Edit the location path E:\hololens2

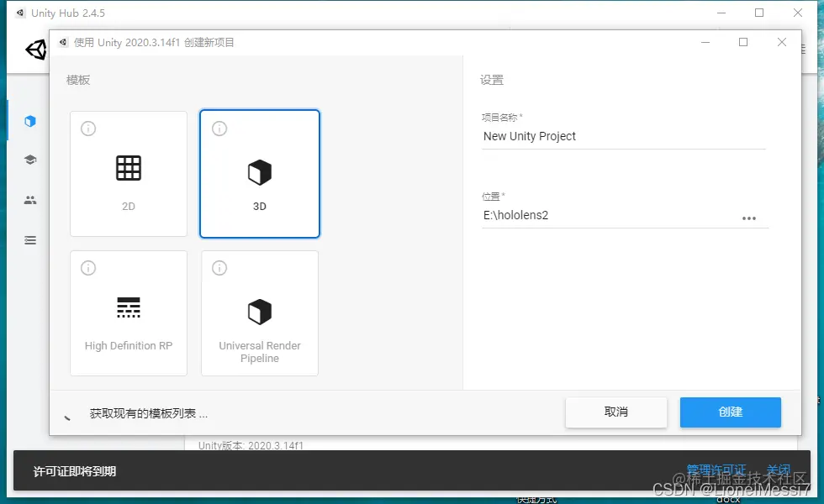[610, 215]
